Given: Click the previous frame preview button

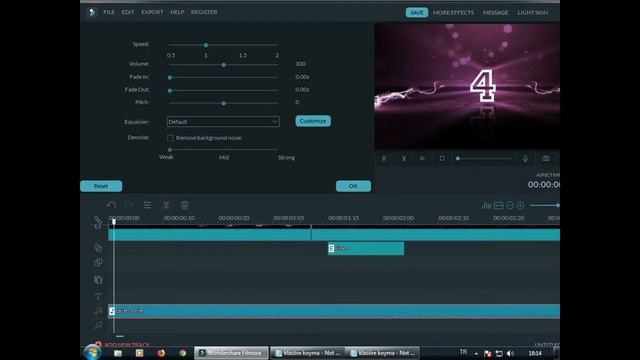Looking at the screenshot, I should click(384, 158).
